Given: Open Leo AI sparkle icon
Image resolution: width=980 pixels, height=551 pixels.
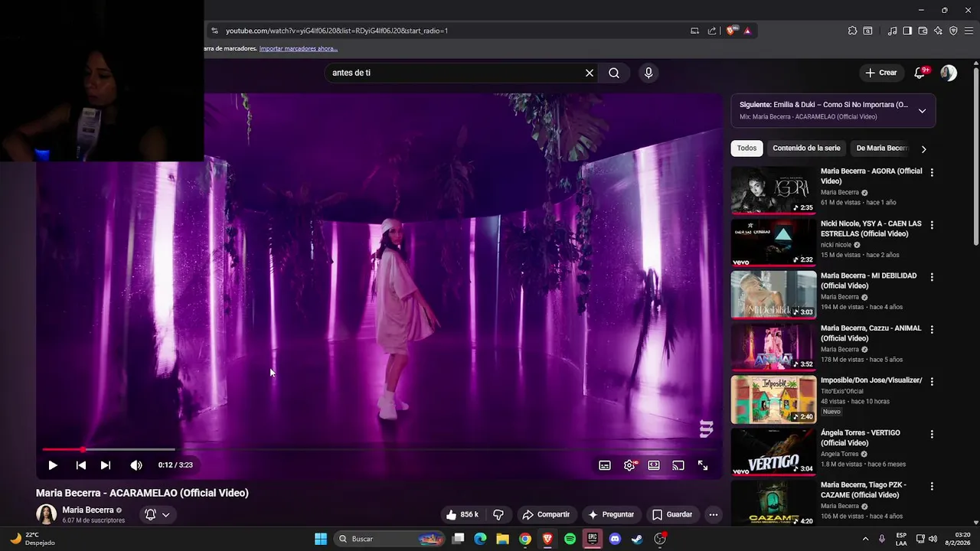Looking at the screenshot, I should tap(938, 31).
